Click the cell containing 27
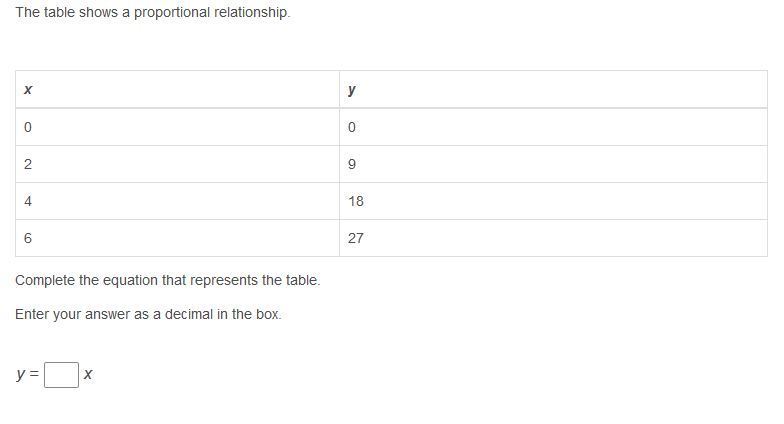 553,238
